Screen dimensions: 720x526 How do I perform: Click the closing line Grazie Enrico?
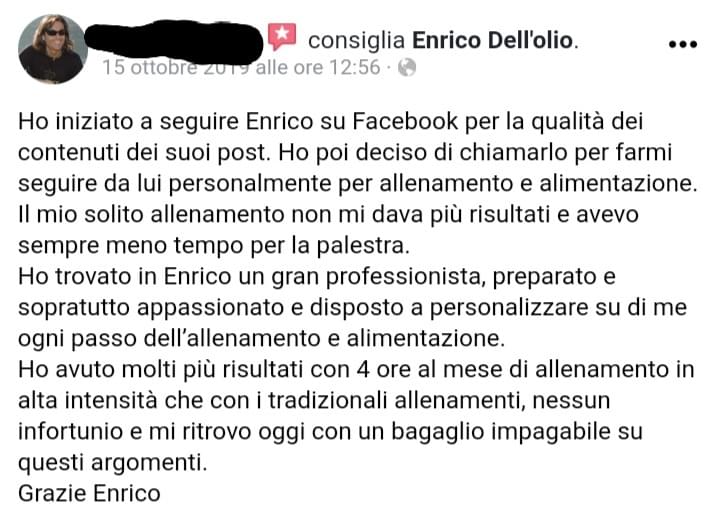point(89,494)
